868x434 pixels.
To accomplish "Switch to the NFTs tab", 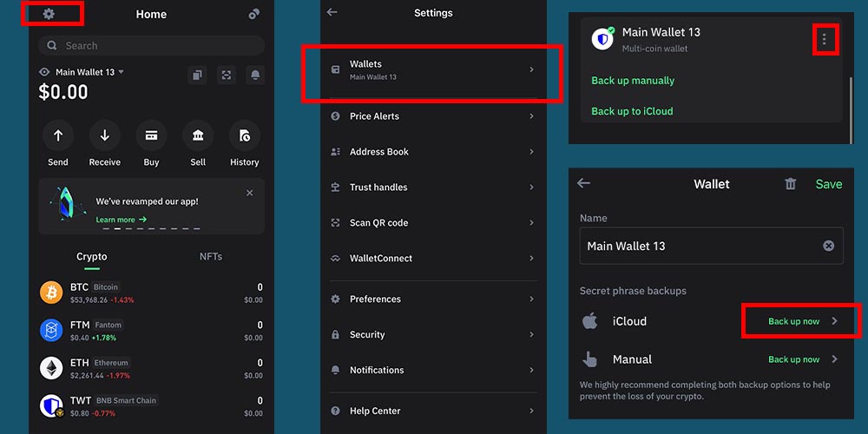I will coord(211,257).
